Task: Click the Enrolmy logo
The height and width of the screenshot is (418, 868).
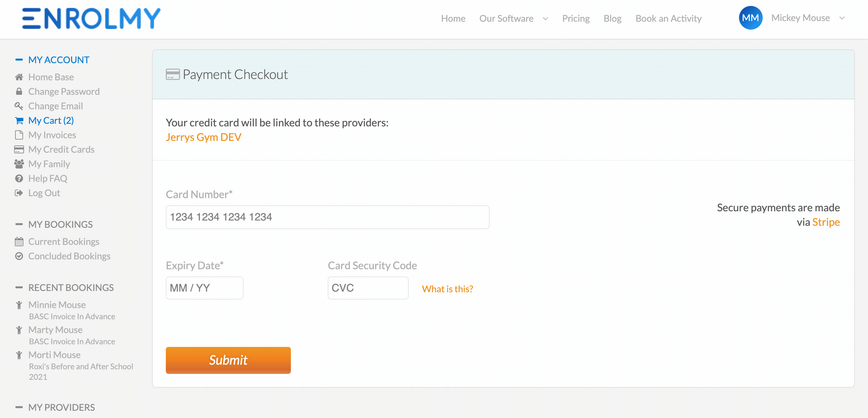Action: click(91, 18)
